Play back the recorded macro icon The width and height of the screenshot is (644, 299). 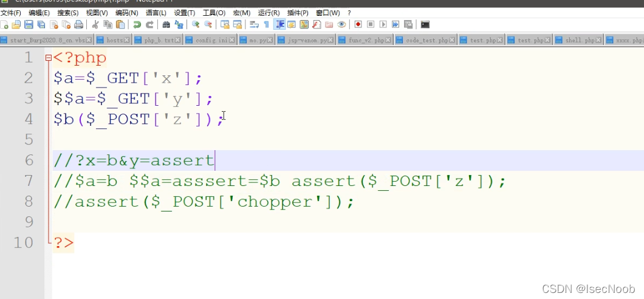coord(383,25)
